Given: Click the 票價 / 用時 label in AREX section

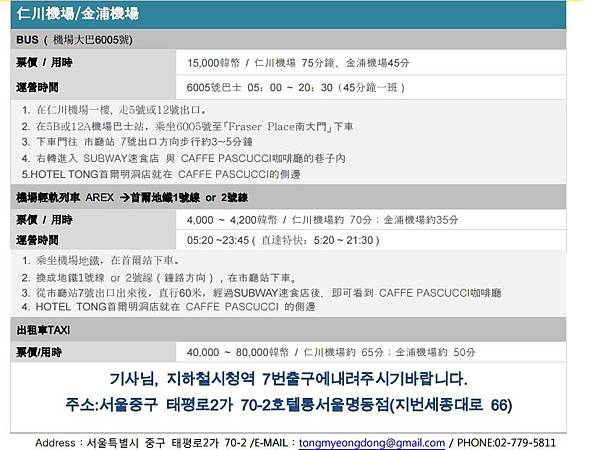Looking at the screenshot, I should [44, 220].
